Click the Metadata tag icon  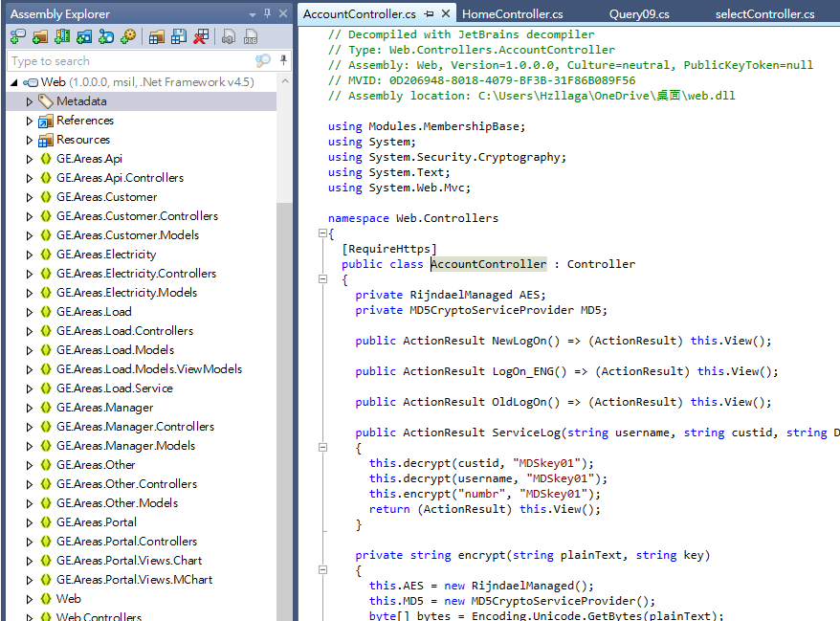click(x=46, y=101)
